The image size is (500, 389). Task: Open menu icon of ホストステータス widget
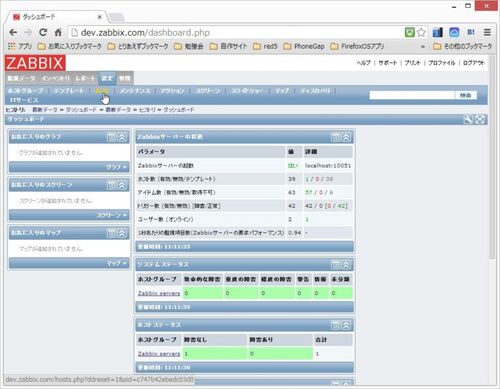(336, 325)
